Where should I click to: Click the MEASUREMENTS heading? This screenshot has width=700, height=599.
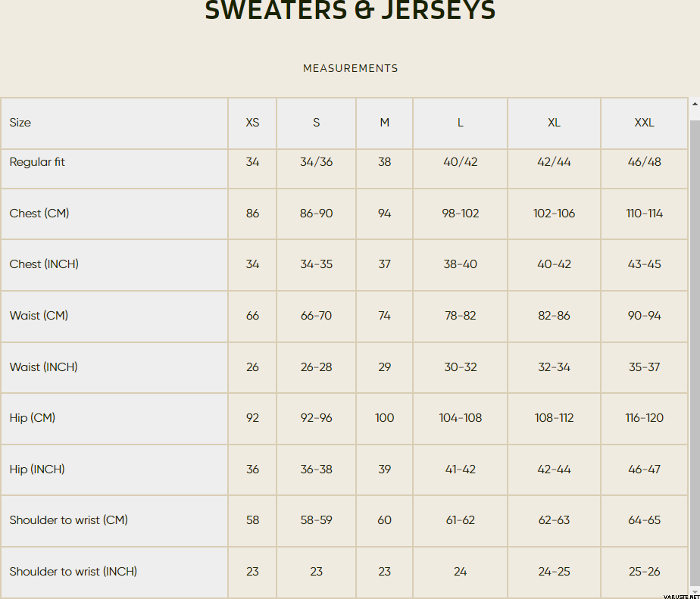click(351, 68)
